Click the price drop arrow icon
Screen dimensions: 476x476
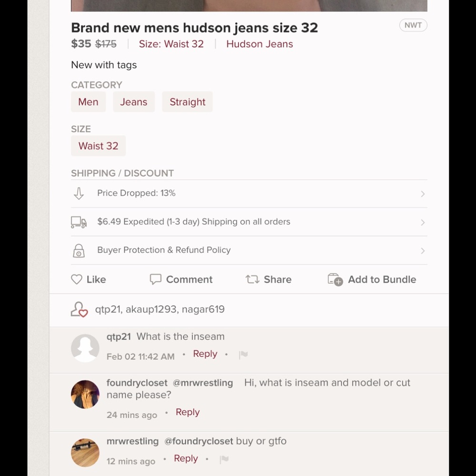pyautogui.click(x=79, y=193)
